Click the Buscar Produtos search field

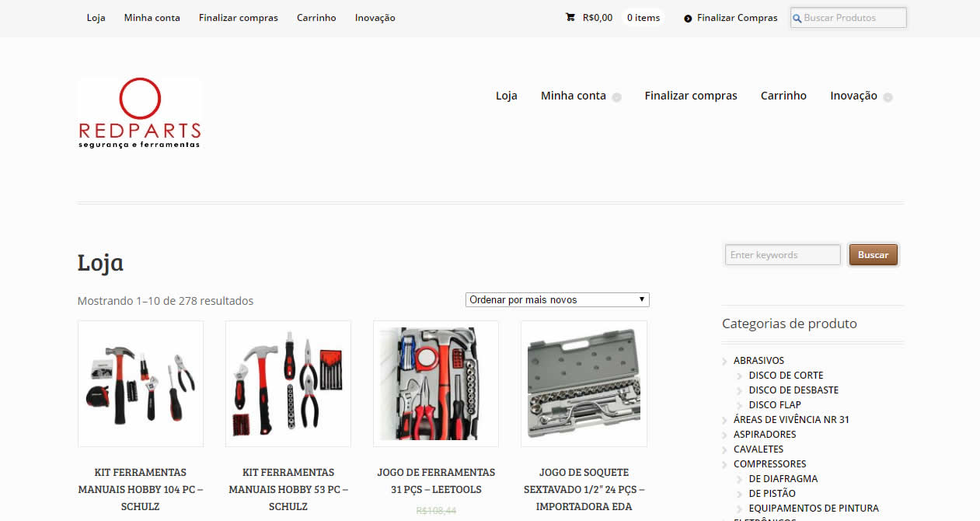[x=849, y=18]
